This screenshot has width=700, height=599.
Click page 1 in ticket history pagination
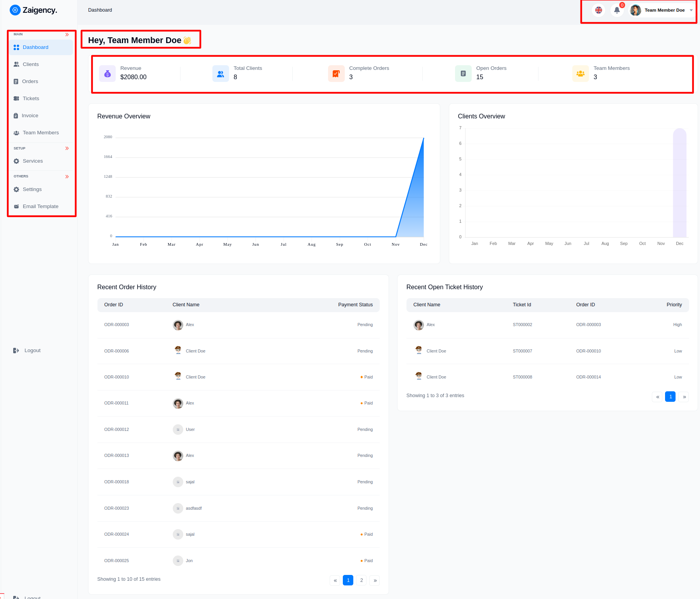pos(670,397)
